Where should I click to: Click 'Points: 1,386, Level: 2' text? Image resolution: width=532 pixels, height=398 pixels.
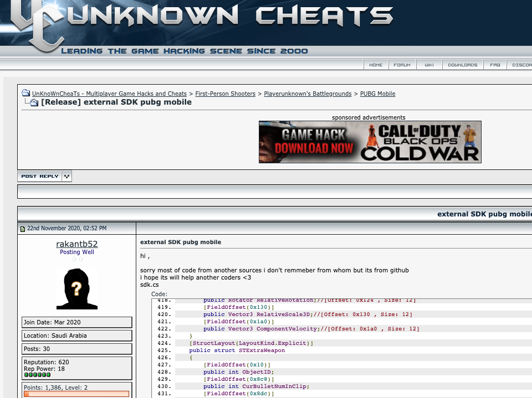pos(55,387)
